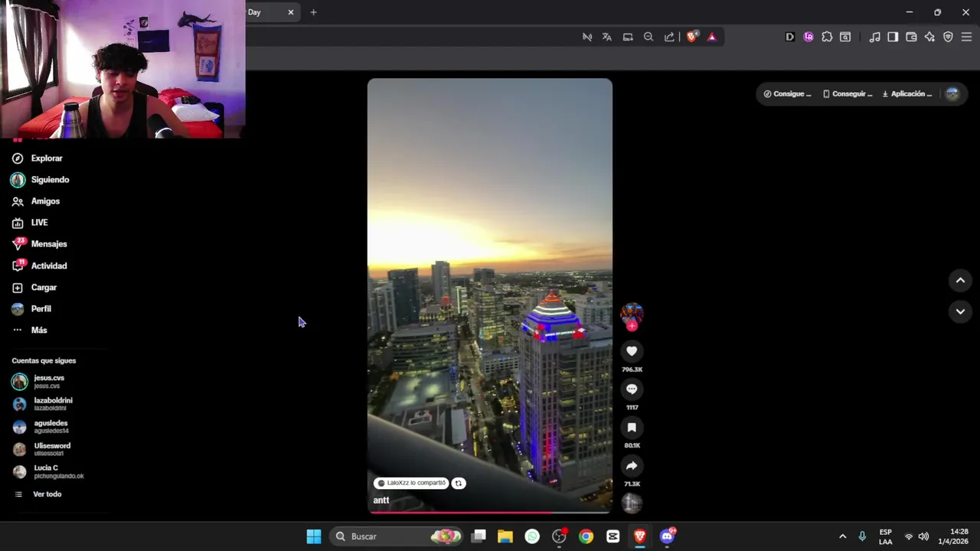Go to next video arrow
Screen dimensions: 980x551
point(960,311)
